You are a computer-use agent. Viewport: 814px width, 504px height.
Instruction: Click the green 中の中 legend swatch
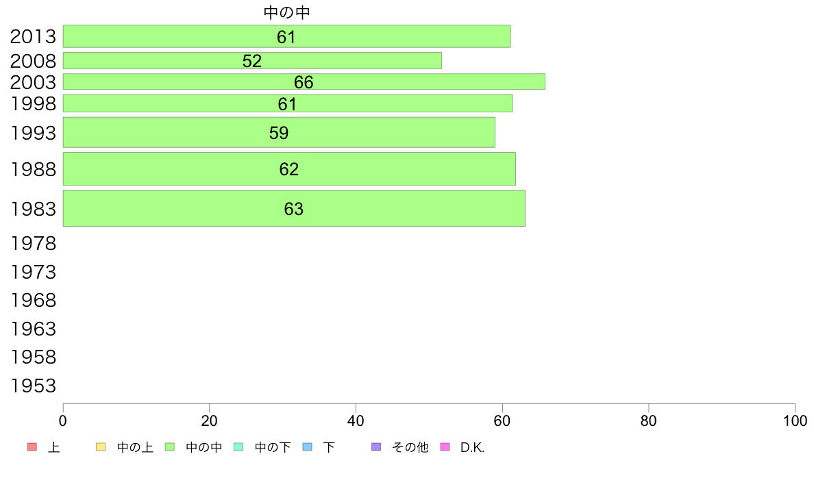[170, 447]
